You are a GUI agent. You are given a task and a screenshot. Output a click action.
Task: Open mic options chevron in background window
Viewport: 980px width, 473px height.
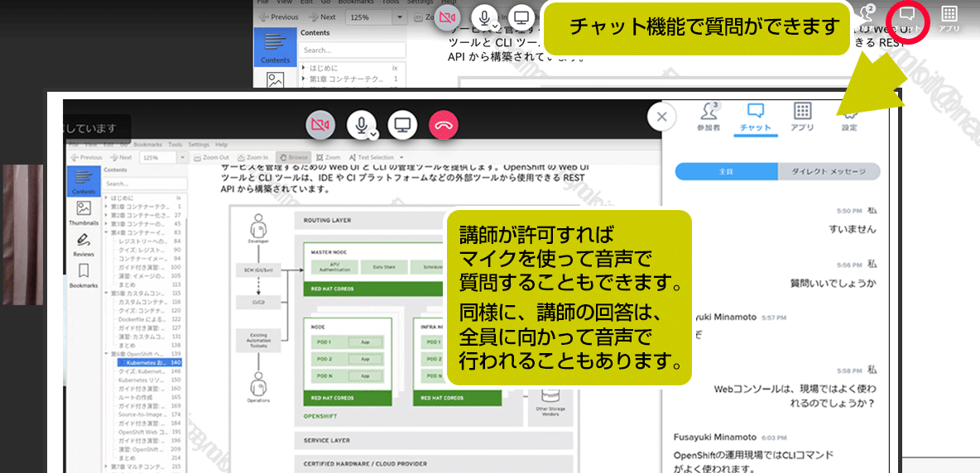495,25
